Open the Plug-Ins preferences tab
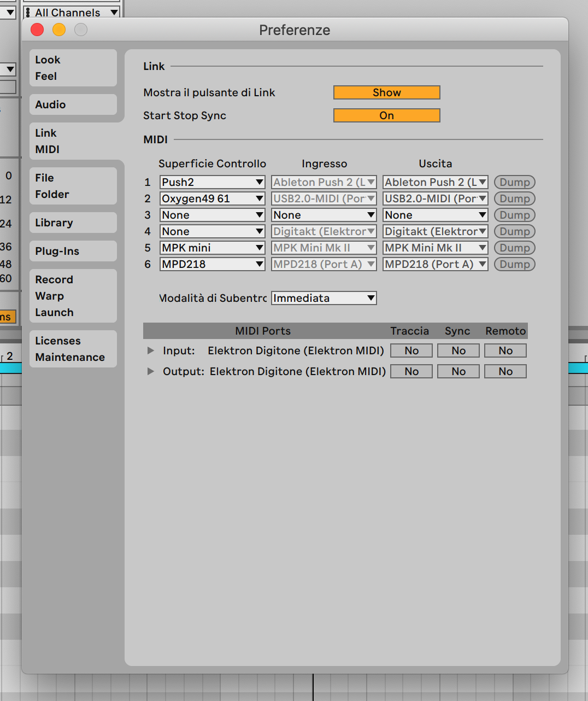 tap(73, 251)
